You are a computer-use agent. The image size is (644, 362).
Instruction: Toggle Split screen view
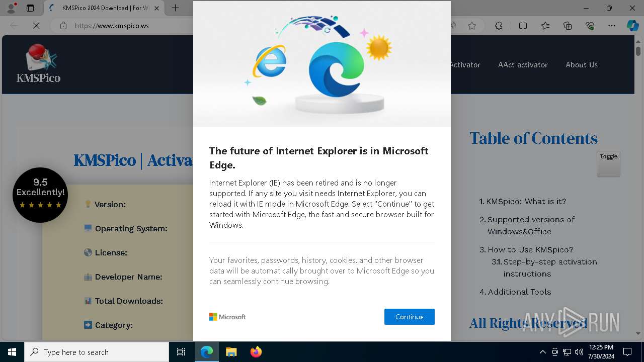(523, 26)
